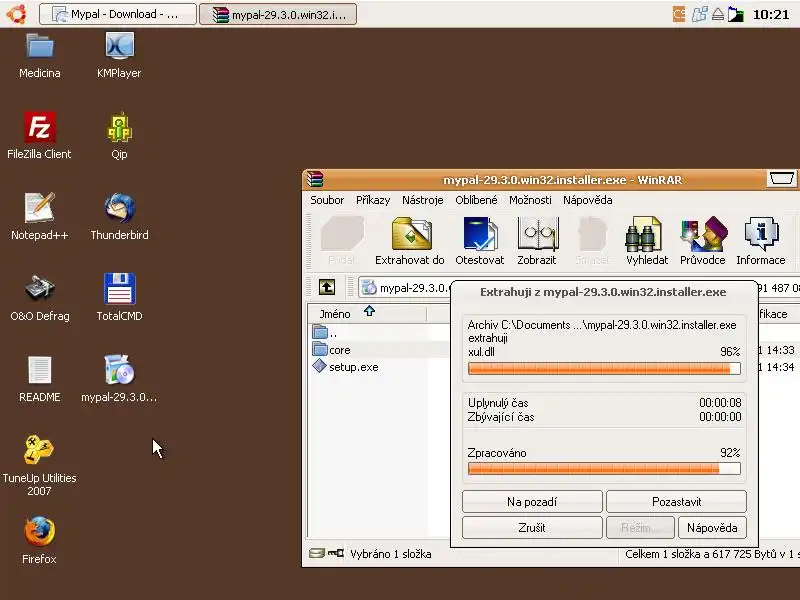Click the flag tray icon beside clock
The width and height of the screenshot is (800, 600).
click(x=736, y=14)
